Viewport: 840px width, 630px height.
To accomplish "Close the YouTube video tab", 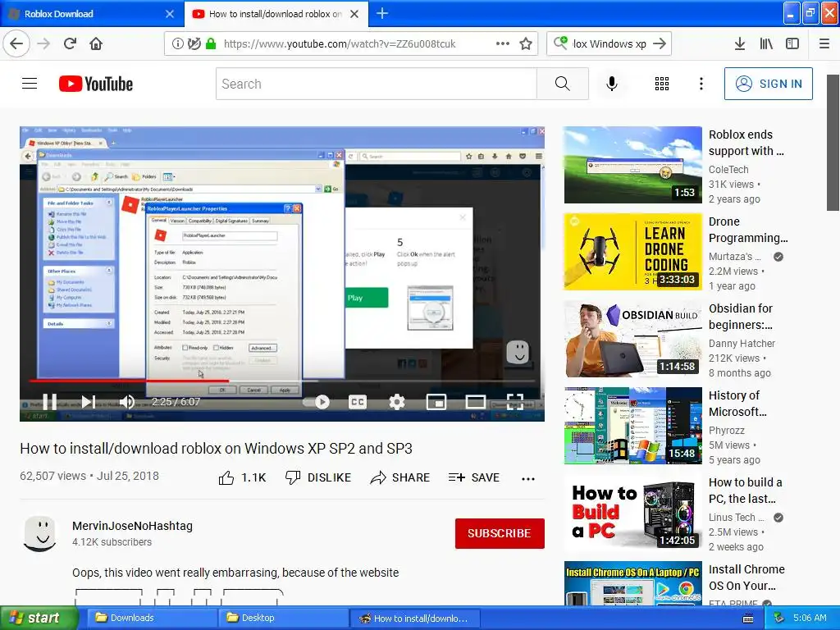I will coord(354,14).
